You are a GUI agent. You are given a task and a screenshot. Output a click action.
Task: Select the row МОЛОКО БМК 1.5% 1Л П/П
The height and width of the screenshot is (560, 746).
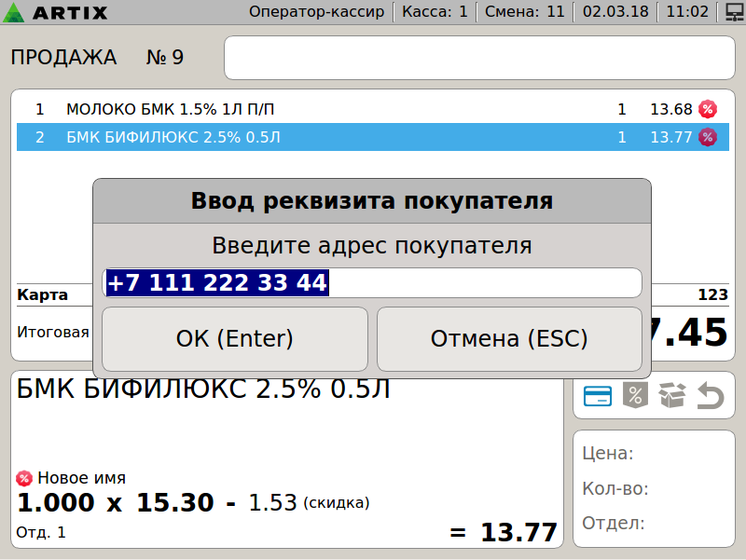[372, 109]
